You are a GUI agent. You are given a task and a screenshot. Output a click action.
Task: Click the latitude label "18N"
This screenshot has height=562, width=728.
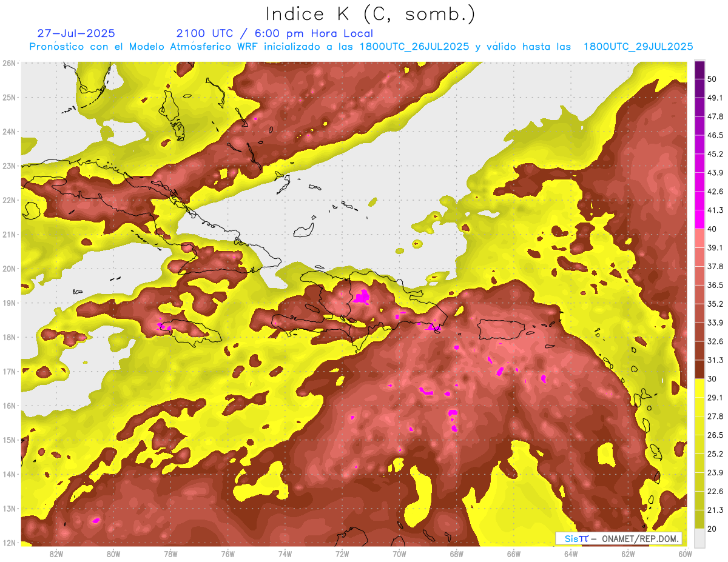pos(8,337)
